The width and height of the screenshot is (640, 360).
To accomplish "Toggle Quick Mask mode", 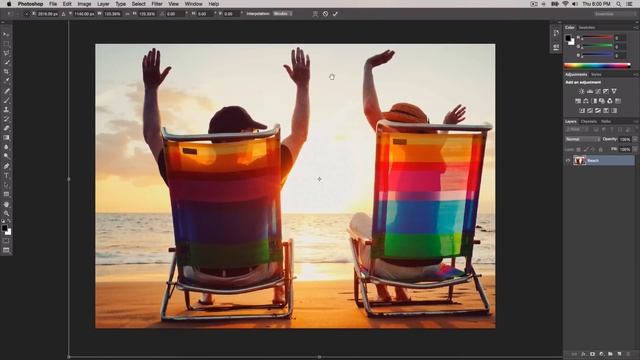I will pyautogui.click(x=6, y=241).
